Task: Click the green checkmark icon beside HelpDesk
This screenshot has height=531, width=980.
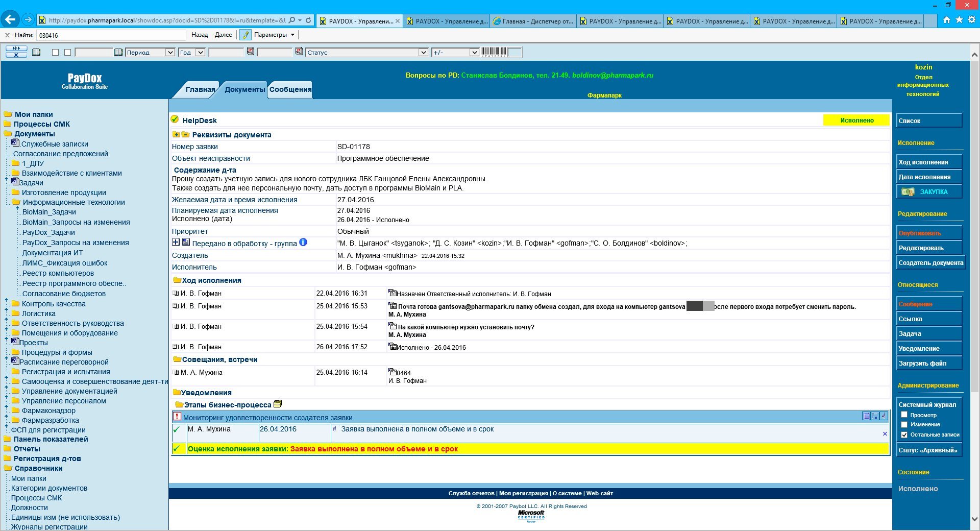Action: (x=175, y=119)
